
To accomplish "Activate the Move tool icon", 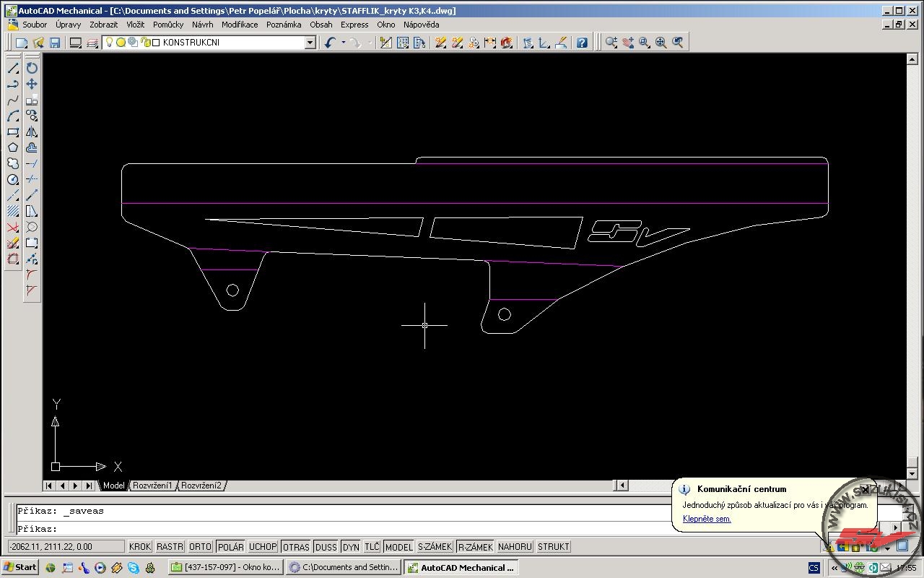I will pyautogui.click(x=32, y=84).
